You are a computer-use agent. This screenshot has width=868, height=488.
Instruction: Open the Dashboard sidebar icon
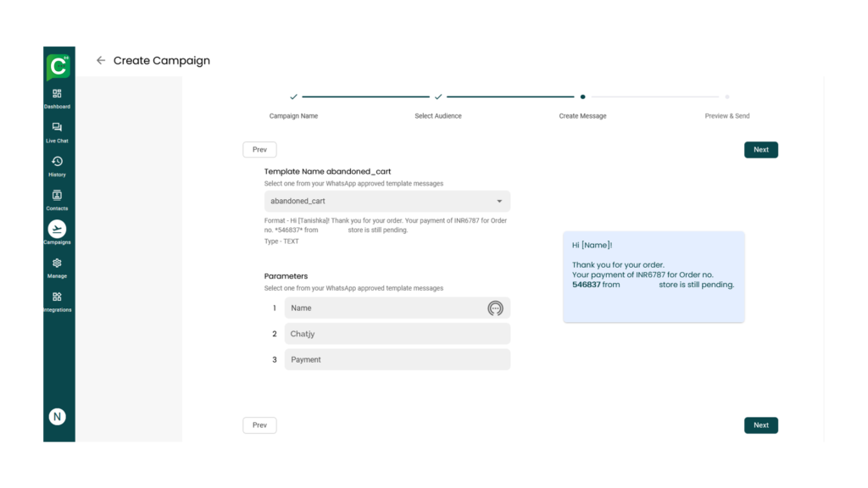pos(57,94)
